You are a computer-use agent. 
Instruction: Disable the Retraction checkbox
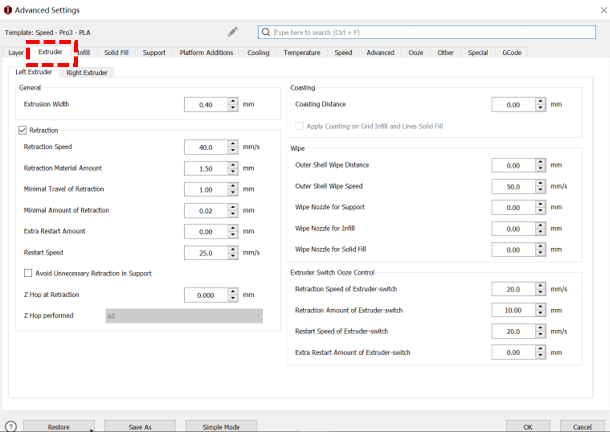point(23,130)
